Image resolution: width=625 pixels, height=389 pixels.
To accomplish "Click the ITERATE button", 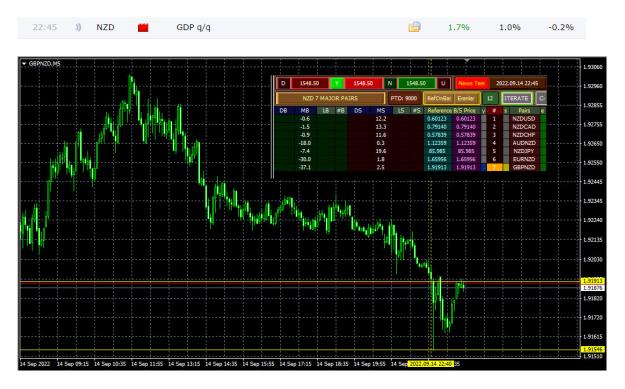I will 517,98.
